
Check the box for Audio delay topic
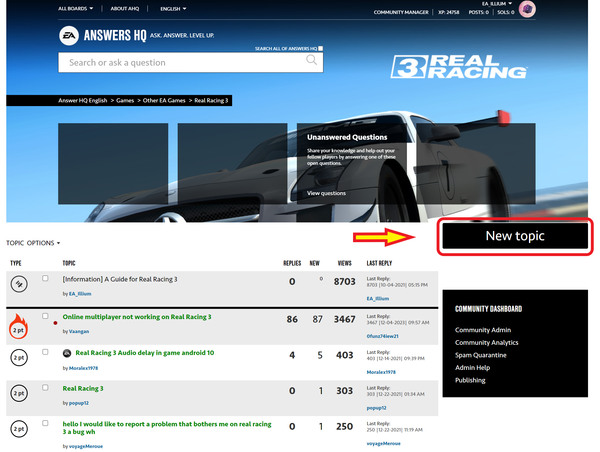click(45, 352)
